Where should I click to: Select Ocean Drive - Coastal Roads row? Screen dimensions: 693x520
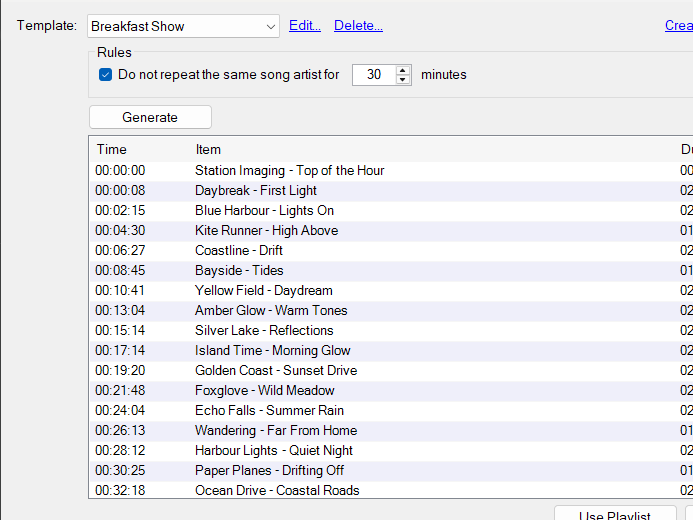(391, 490)
